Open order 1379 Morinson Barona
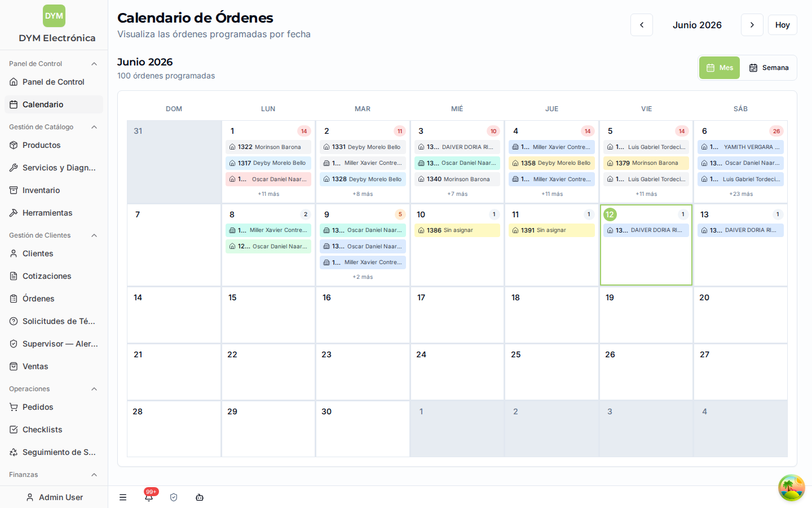The width and height of the screenshot is (812, 508). [x=646, y=163]
